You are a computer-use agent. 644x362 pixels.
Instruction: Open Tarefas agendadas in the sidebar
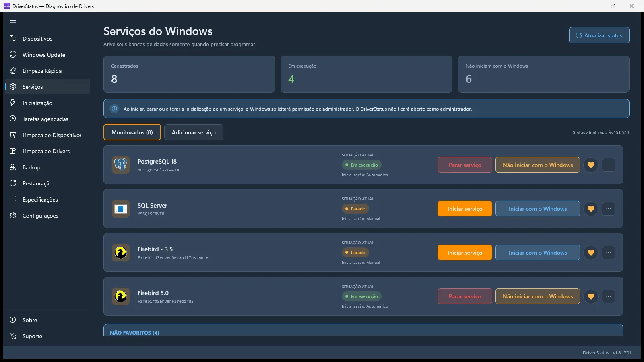click(x=47, y=119)
